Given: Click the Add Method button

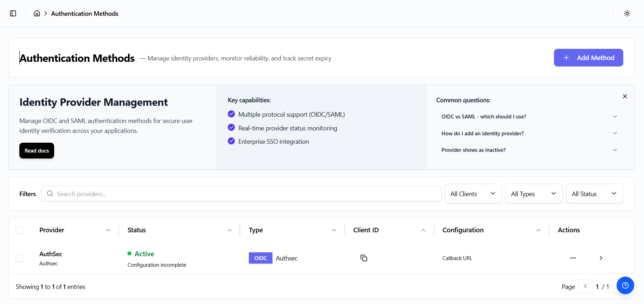Looking at the screenshot, I should point(588,58).
